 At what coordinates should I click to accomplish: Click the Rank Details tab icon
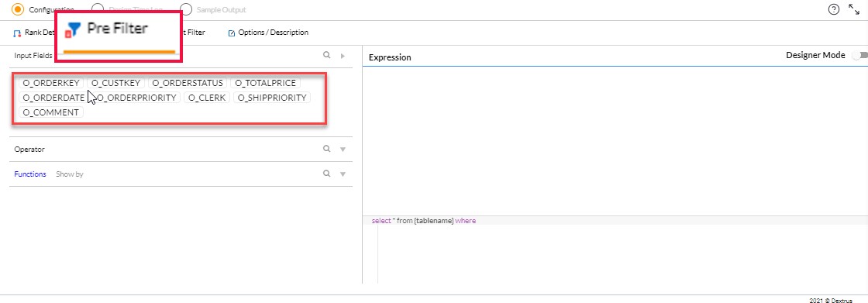(16, 33)
